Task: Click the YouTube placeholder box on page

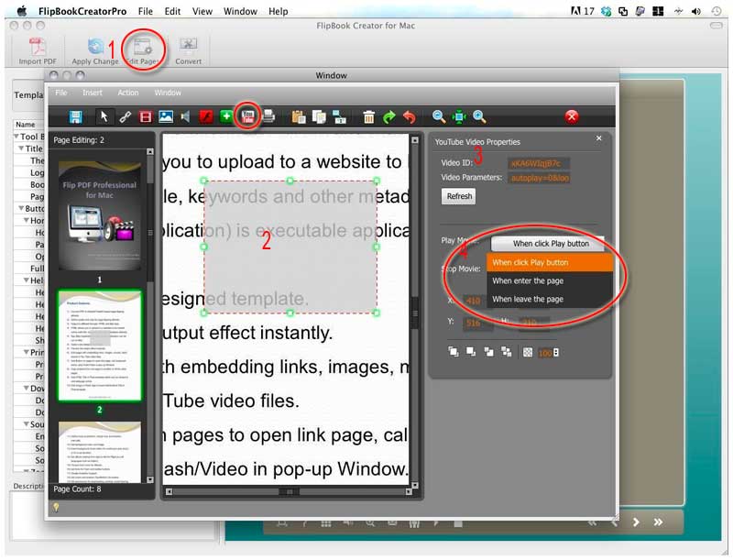Action: (290, 247)
